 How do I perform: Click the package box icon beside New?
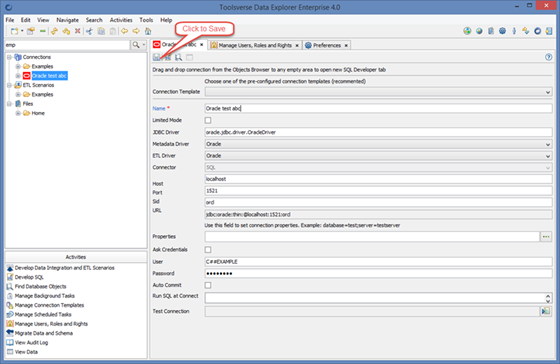(x=31, y=31)
